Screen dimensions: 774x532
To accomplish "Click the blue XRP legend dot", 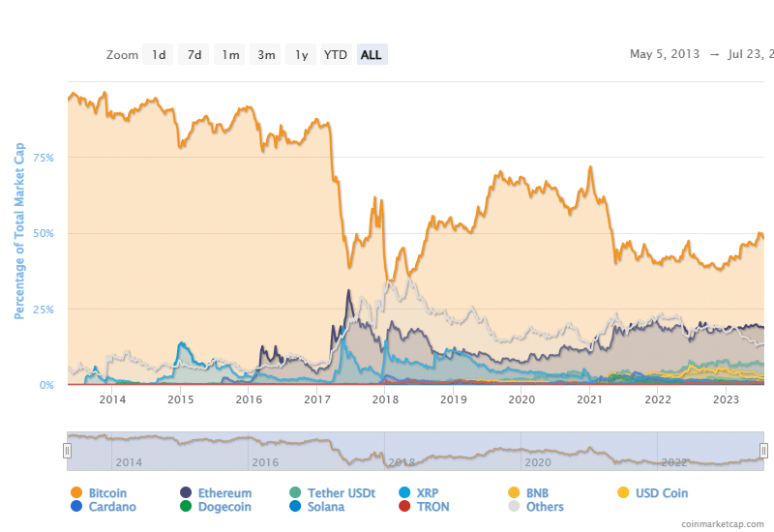I will pyautogui.click(x=404, y=492).
